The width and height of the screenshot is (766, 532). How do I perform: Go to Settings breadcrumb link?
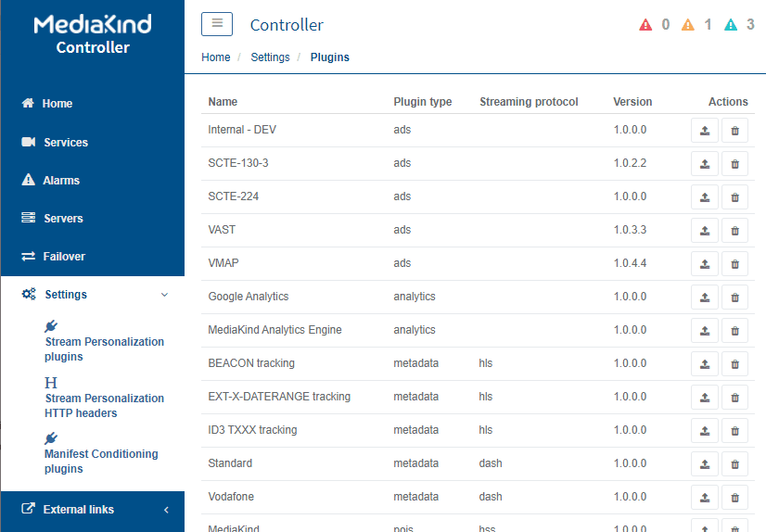point(270,57)
